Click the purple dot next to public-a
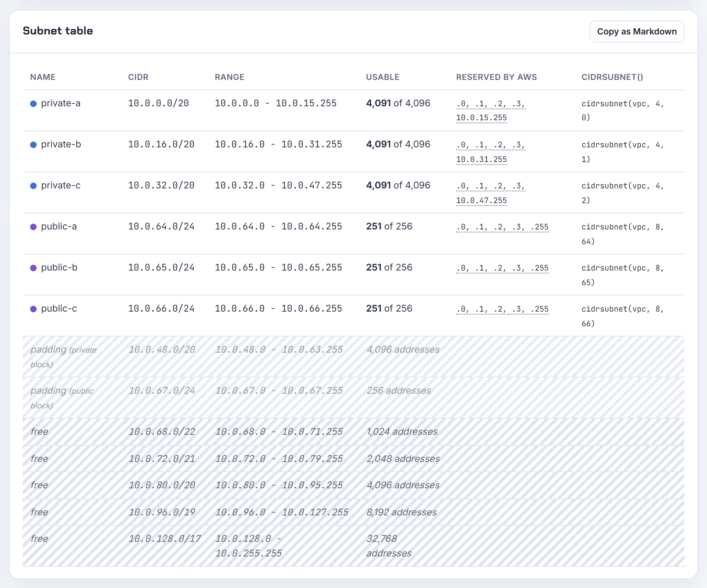This screenshot has width=707, height=588. (x=33, y=227)
